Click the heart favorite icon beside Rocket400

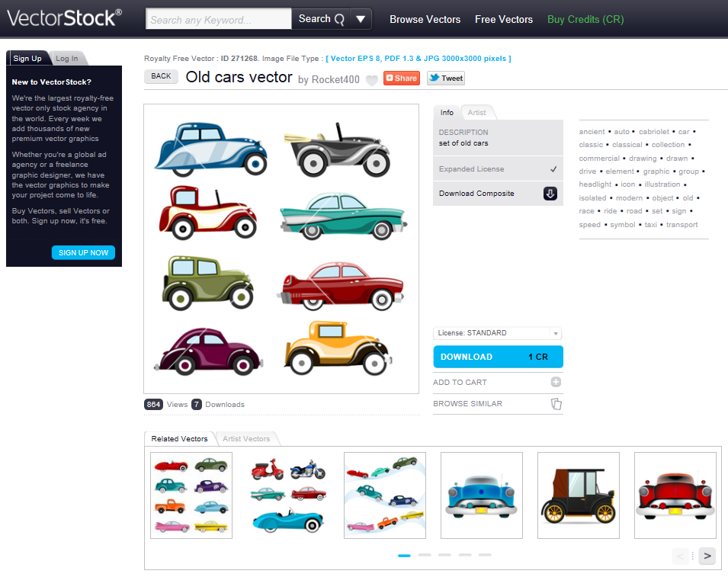(371, 80)
